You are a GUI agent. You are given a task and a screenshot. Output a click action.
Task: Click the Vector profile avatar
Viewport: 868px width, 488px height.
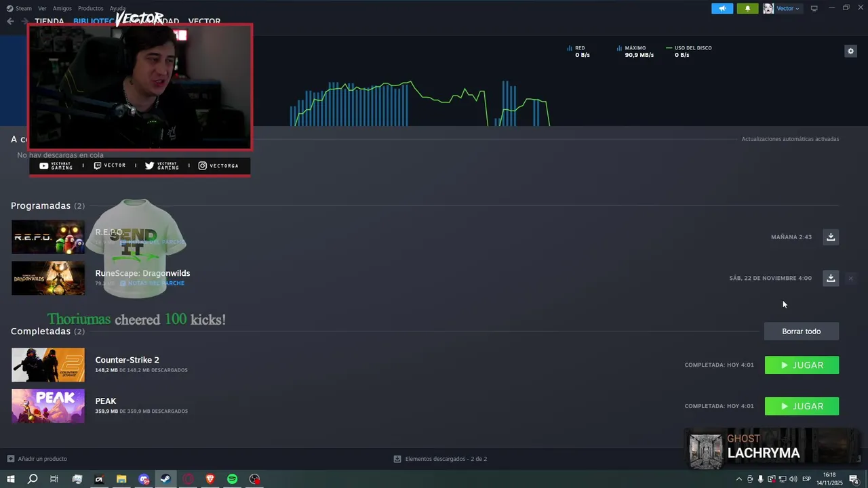768,8
